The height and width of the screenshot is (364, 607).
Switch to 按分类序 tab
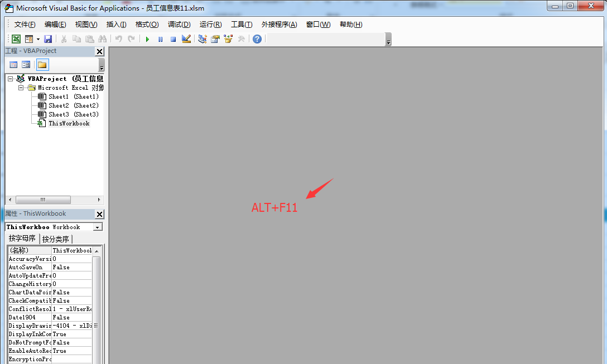pyautogui.click(x=56, y=239)
